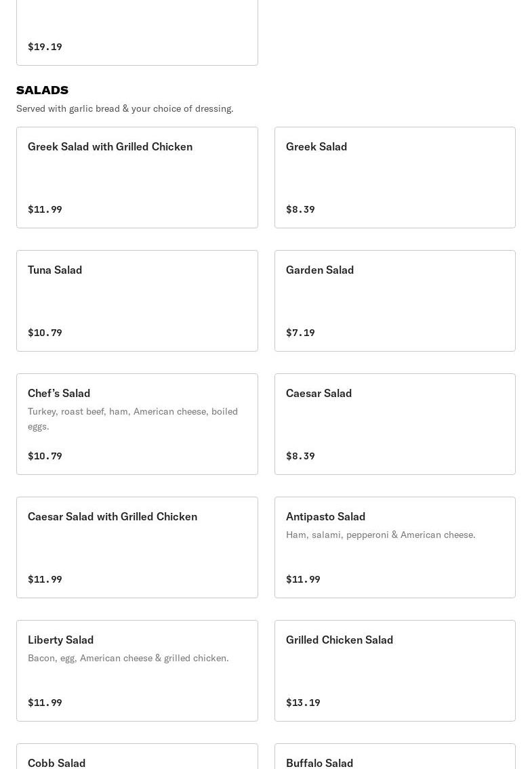Choose the Tuna Salad menu item

pyautogui.click(x=137, y=300)
